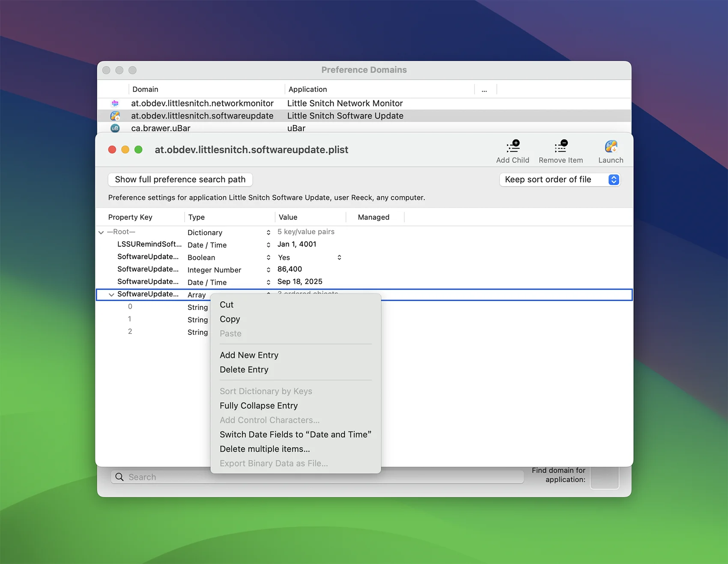The height and width of the screenshot is (564, 728).
Task: Click the Type column header
Action: pos(230,217)
